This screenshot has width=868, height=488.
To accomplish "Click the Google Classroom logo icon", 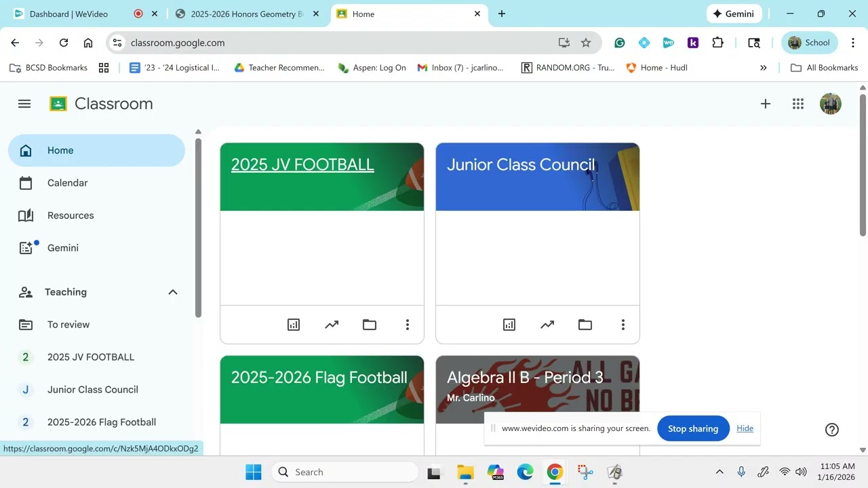I will point(58,104).
